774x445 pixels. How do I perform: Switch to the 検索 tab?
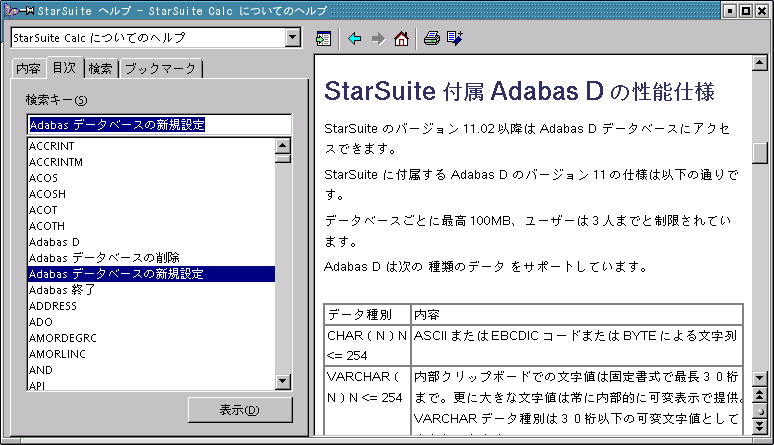click(101, 69)
